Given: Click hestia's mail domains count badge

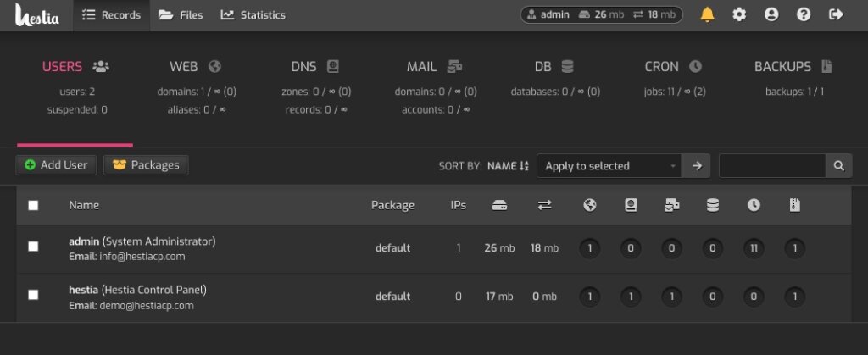Looking at the screenshot, I should click(671, 297).
